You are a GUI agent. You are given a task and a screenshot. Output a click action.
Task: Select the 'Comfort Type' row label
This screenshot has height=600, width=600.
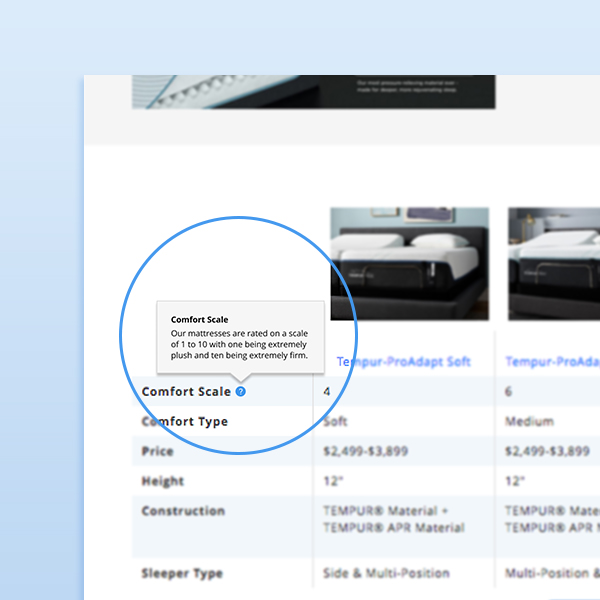pyautogui.click(x=185, y=422)
